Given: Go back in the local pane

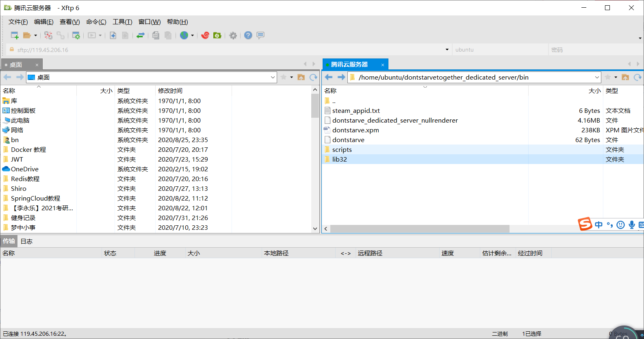Looking at the screenshot, I should (7, 77).
